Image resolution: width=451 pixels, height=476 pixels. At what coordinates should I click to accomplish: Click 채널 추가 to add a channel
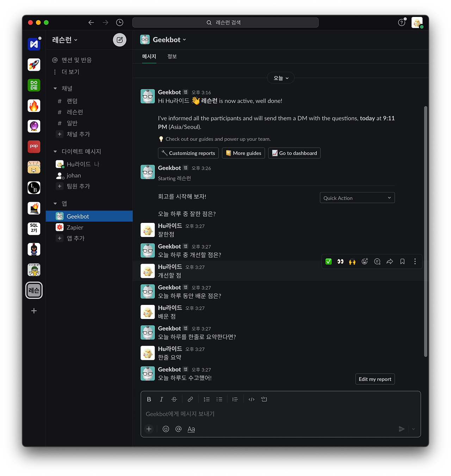click(89, 134)
